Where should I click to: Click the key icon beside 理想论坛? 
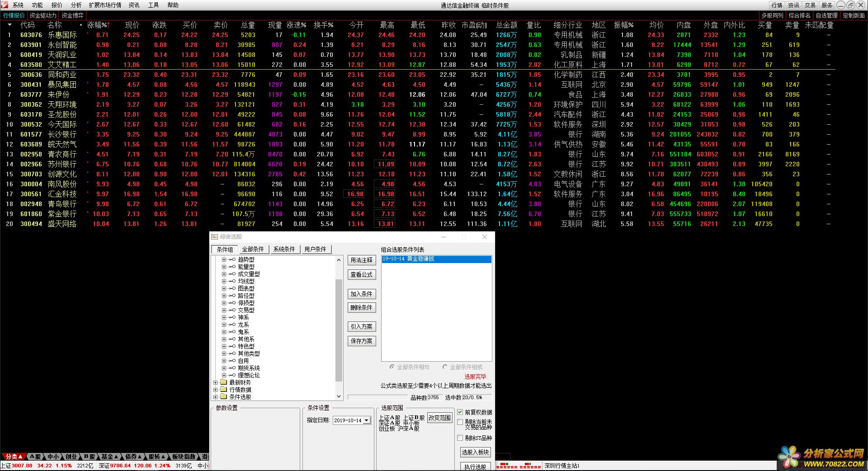coord(232,376)
